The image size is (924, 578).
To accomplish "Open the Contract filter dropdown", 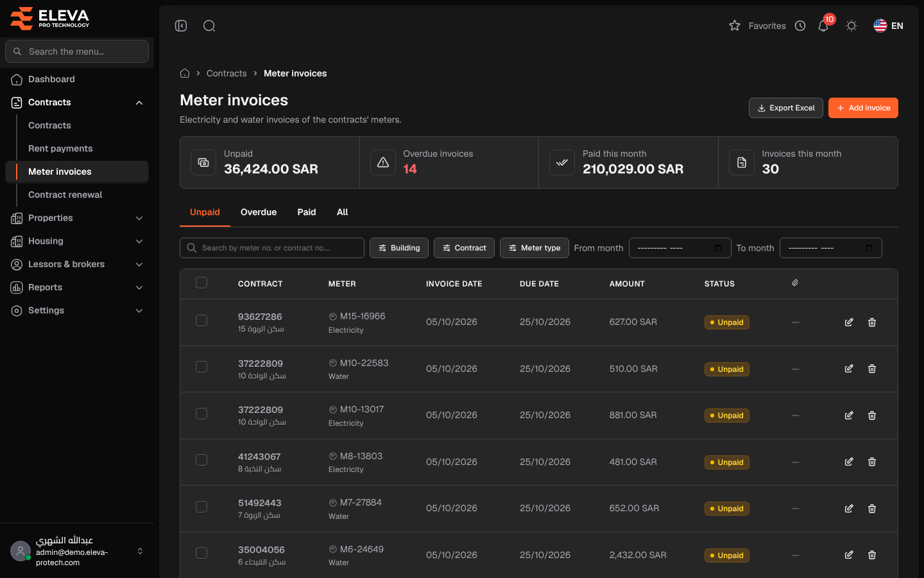I will pyautogui.click(x=464, y=248).
